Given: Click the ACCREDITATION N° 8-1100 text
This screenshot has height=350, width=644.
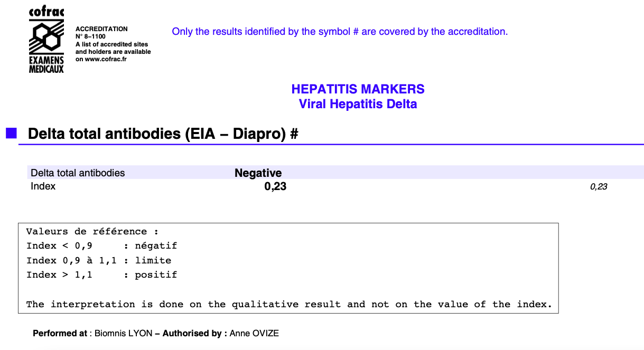Looking at the screenshot, I should point(101,33).
